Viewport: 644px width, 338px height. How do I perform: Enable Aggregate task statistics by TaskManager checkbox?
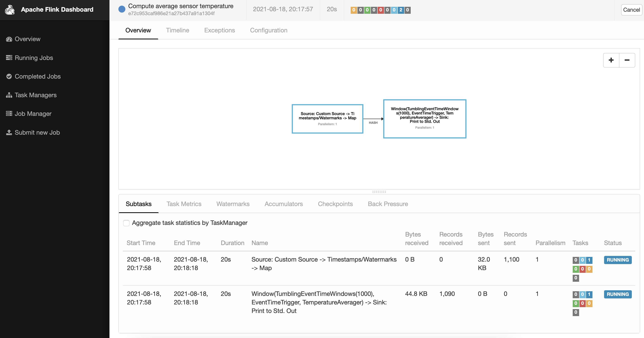(126, 223)
